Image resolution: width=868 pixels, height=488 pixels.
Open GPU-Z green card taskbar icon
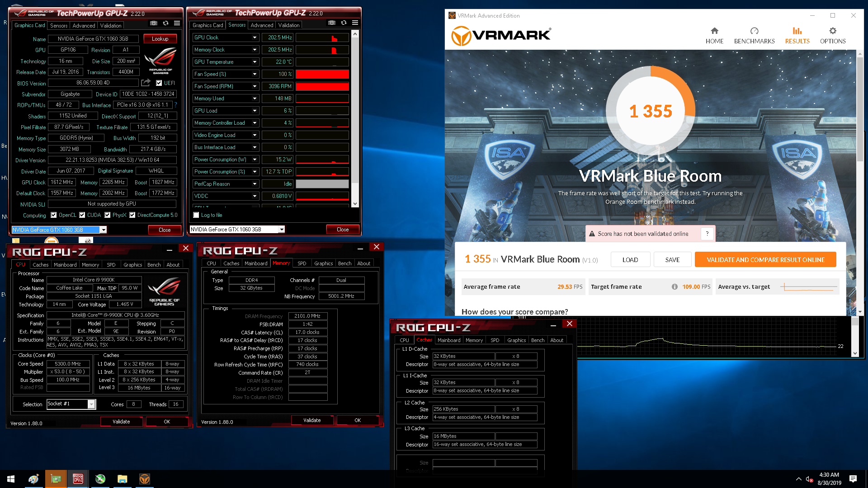click(56, 479)
